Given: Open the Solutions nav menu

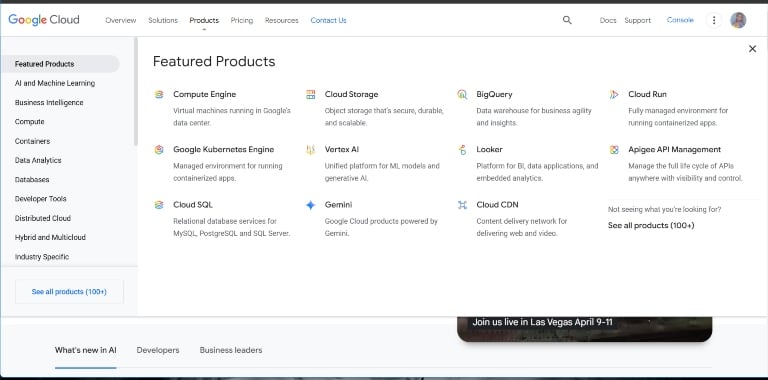Looking at the screenshot, I should 163,20.
